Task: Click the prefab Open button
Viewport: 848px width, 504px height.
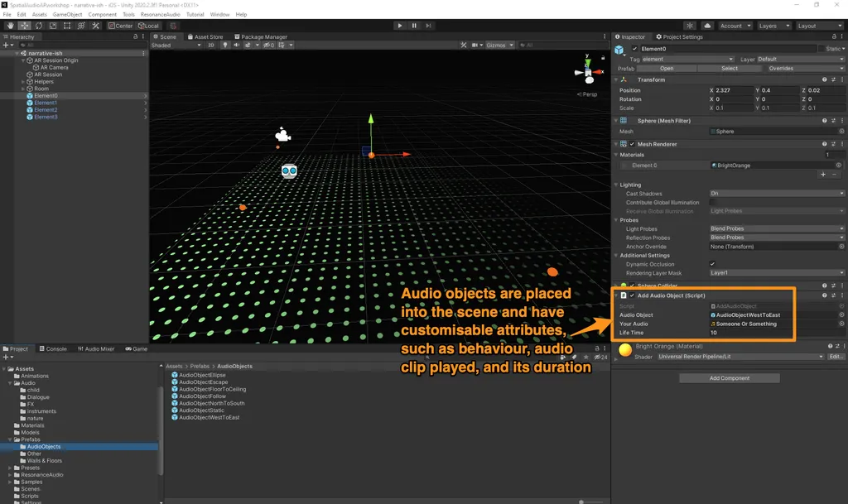Action: (x=666, y=69)
